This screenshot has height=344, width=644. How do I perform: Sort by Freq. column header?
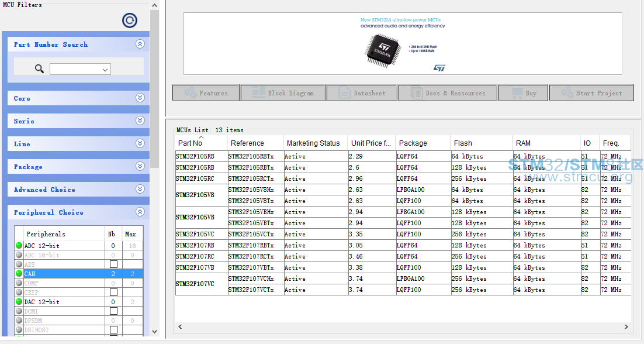[615, 143]
